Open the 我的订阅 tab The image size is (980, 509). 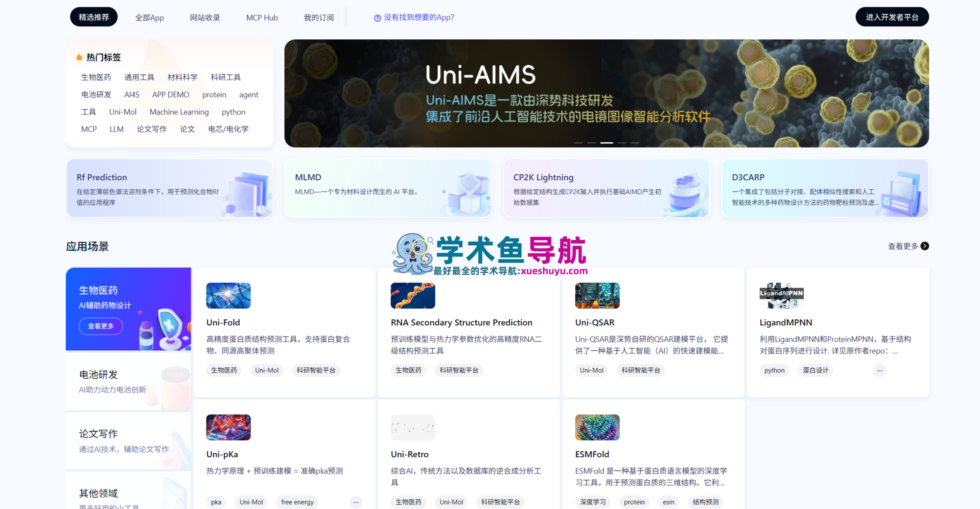coord(319,17)
